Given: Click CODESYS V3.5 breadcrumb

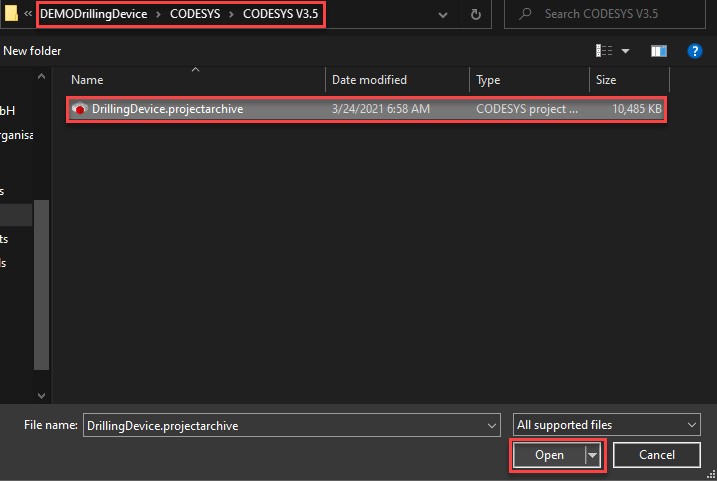Looking at the screenshot, I should [280, 14].
